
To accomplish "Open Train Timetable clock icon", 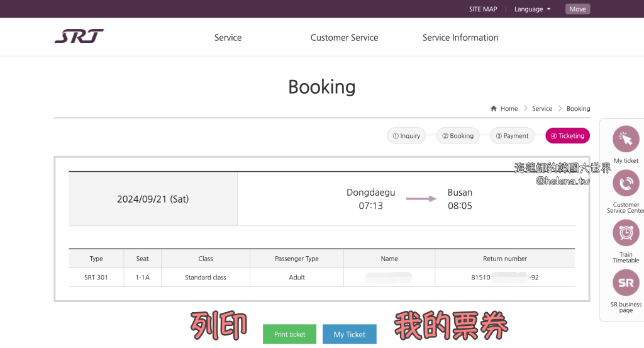I will (625, 232).
